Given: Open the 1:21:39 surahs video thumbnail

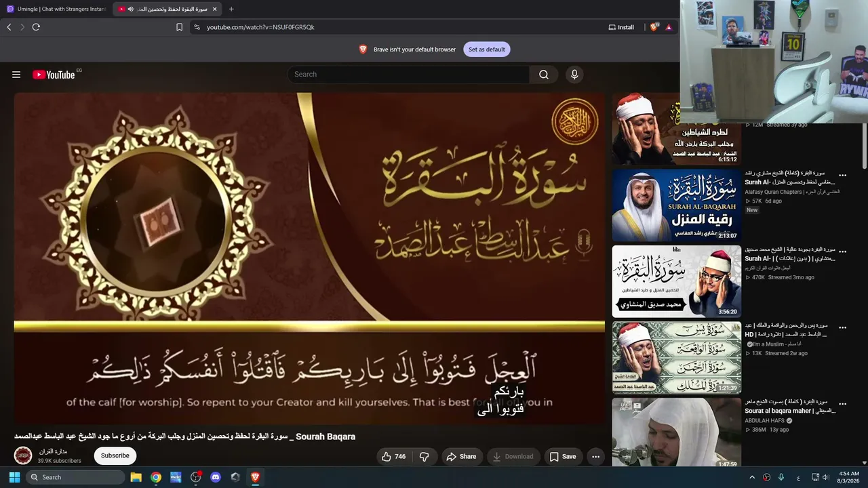Looking at the screenshot, I should (x=676, y=357).
